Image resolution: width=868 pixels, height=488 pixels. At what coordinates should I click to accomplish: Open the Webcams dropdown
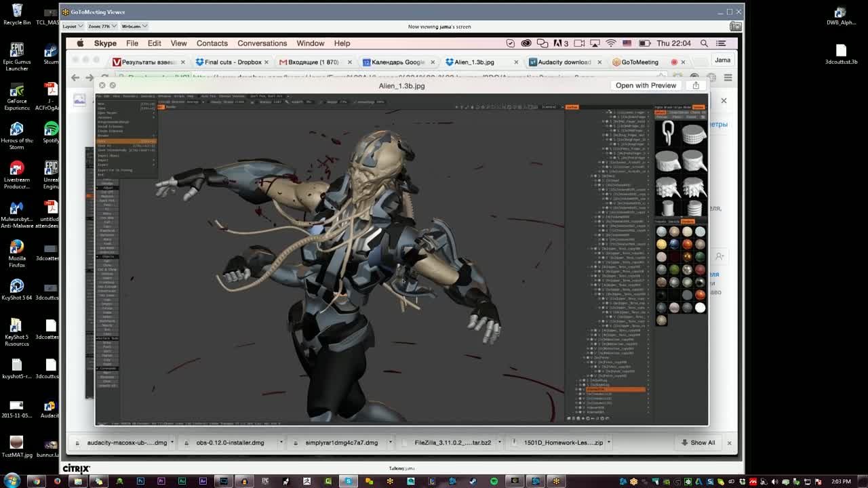[134, 26]
